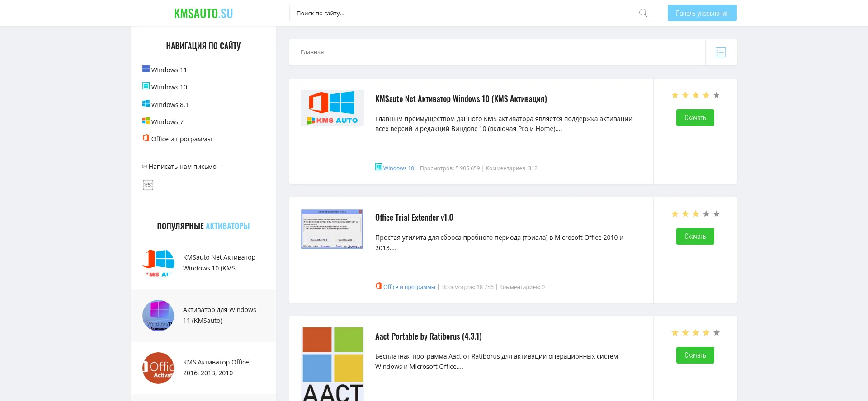Open the Office Trial Extender v1.0 title
The width and height of the screenshot is (868, 401).
(x=414, y=218)
